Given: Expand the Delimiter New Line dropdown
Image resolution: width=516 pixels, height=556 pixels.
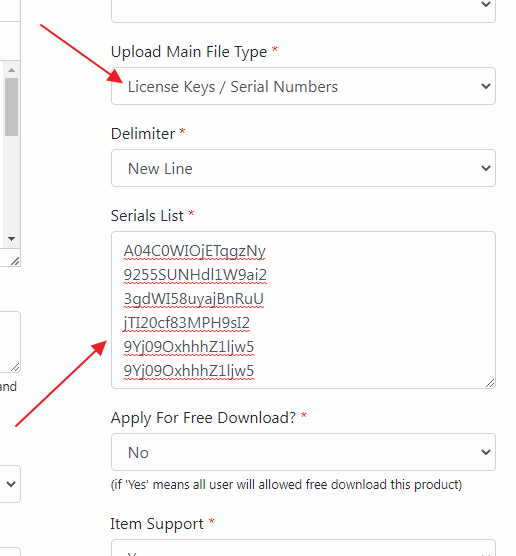Looking at the screenshot, I should pos(303,168).
